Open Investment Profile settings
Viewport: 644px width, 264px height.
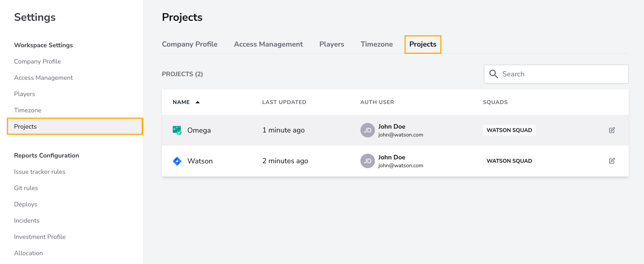pos(40,237)
